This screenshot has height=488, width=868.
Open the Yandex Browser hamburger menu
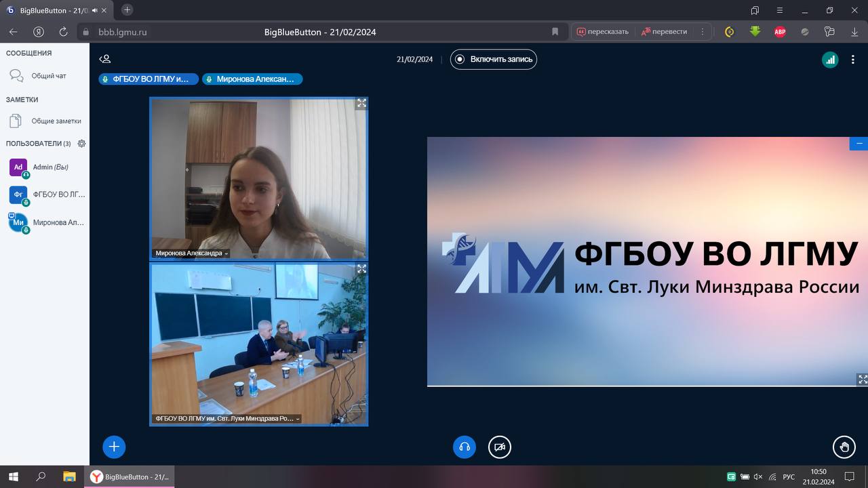click(780, 10)
